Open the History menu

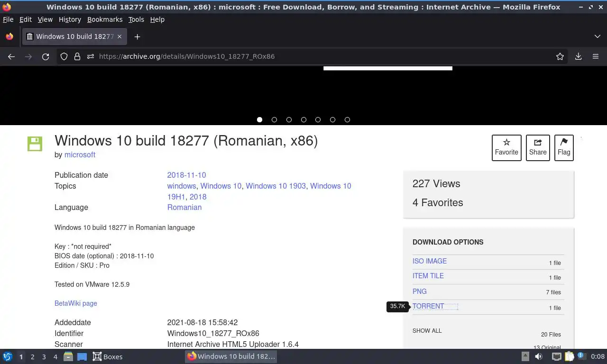click(70, 19)
